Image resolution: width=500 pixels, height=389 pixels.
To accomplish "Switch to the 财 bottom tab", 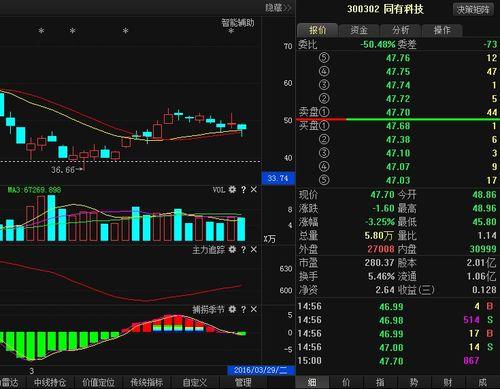I will 448,382.
